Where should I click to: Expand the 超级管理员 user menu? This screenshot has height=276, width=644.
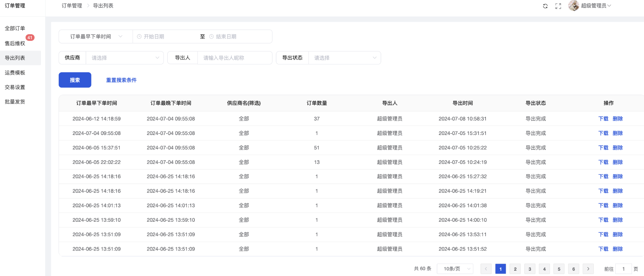point(596,6)
